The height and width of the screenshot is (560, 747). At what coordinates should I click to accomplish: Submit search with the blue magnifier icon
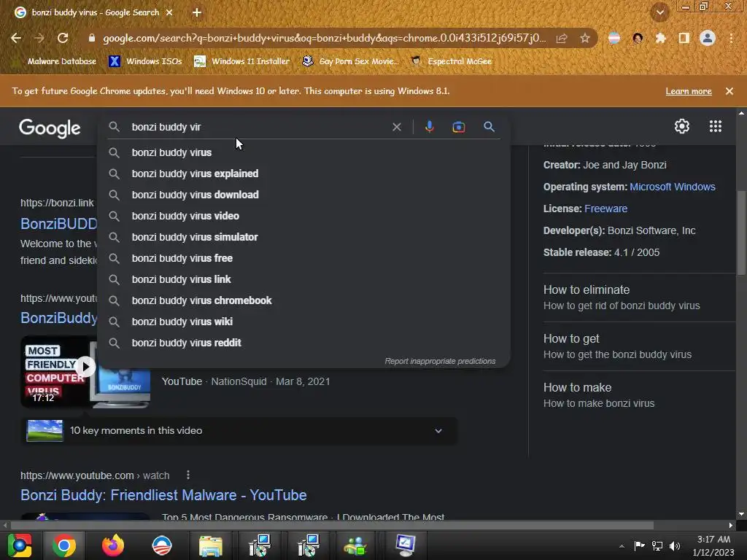point(489,127)
